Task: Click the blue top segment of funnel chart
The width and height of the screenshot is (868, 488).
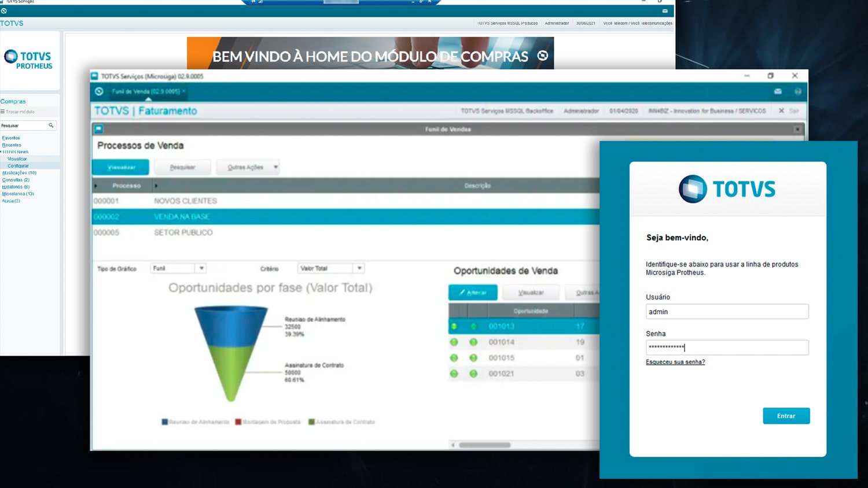Action: 231,327
